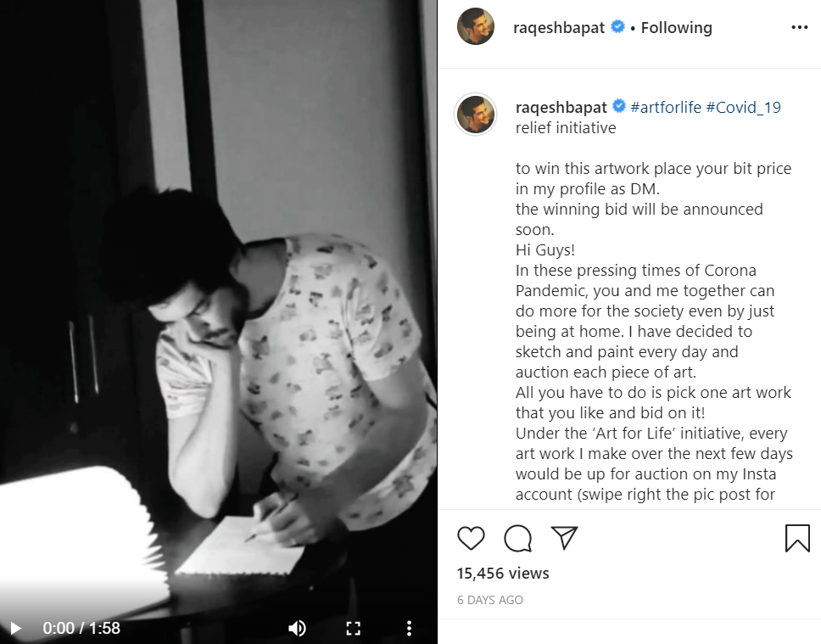The height and width of the screenshot is (644, 821).
Task: Click 15,456 views count
Action: tap(503, 574)
